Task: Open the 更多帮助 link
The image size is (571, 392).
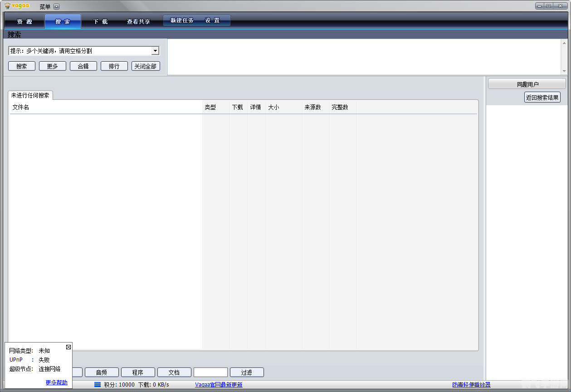Action: pos(56,382)
